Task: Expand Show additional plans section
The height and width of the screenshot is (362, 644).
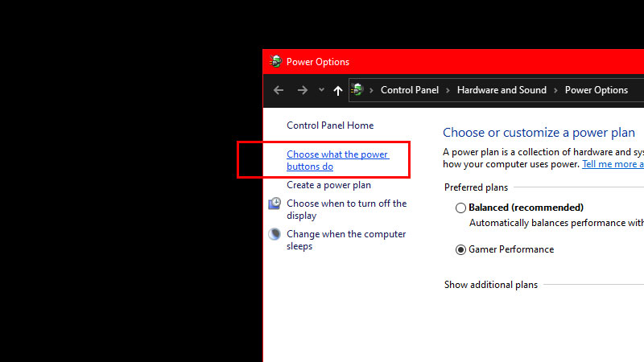Action: (x=491, y=285)
